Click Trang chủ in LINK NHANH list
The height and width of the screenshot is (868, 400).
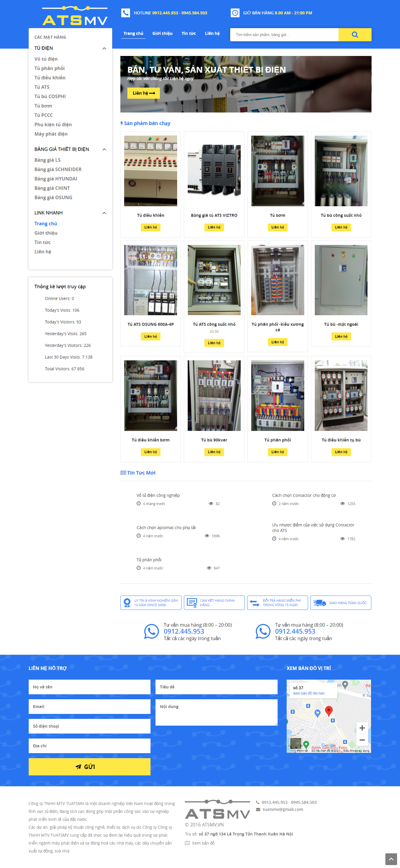coord(46,224)
